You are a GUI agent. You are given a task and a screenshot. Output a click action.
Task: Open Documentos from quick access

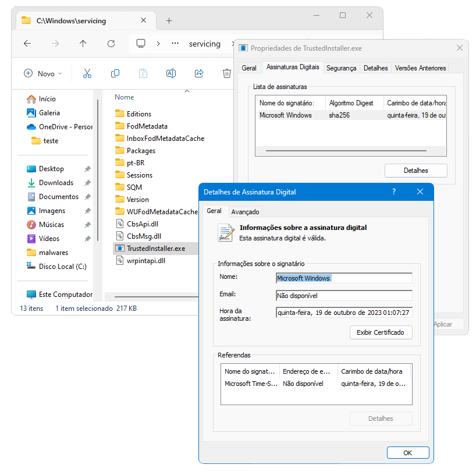coord(53,197)
